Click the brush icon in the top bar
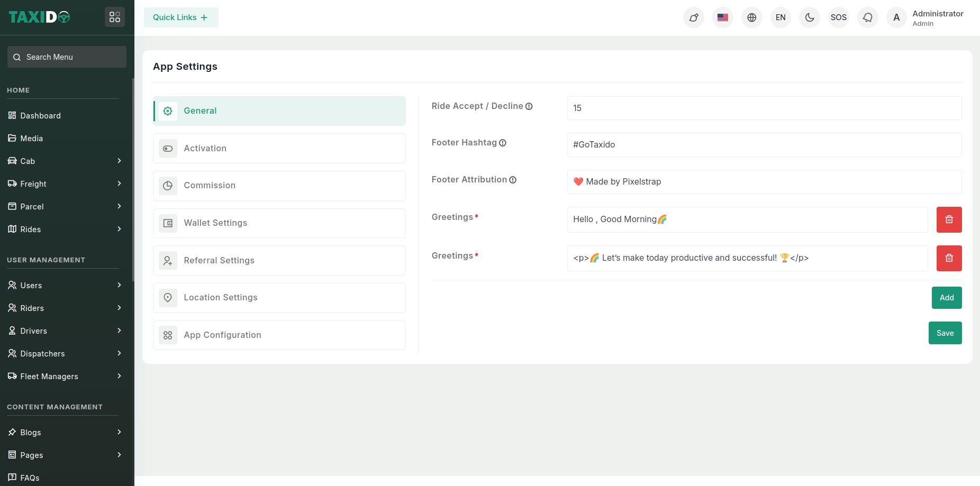The width and height of the screenshot is (980, 486). point(693,17)
